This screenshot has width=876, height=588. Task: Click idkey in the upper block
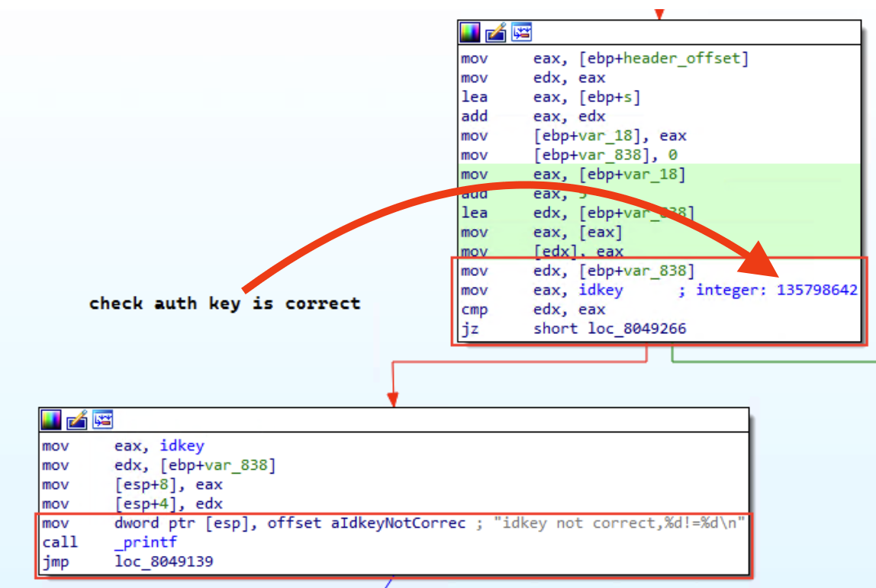[x=601, y=290]
